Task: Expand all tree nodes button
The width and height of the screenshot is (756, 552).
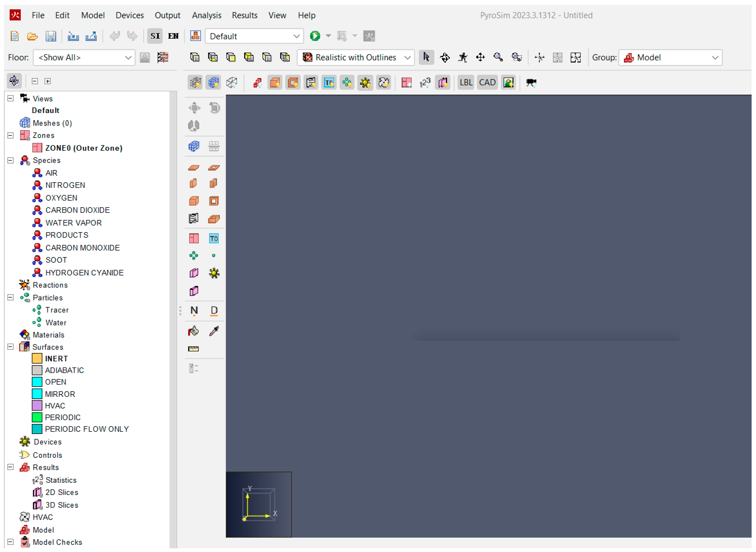Action: [48, 81]
